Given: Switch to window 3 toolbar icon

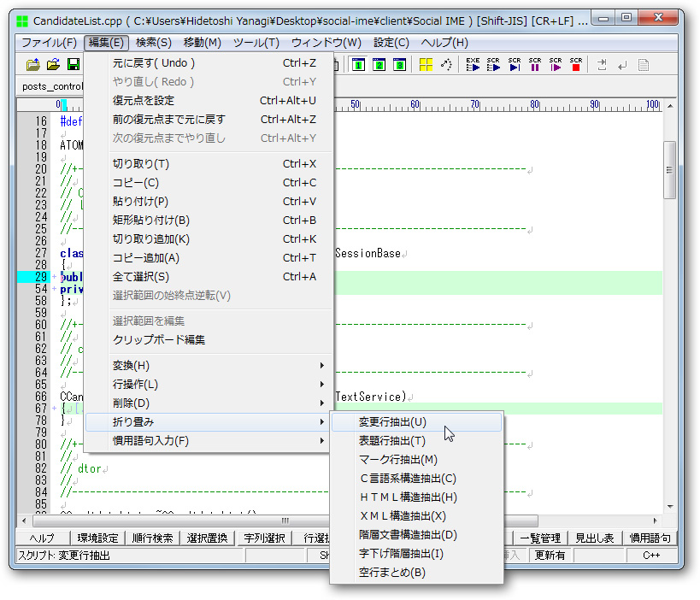Looking at the screenshot, I should (399, 65).
